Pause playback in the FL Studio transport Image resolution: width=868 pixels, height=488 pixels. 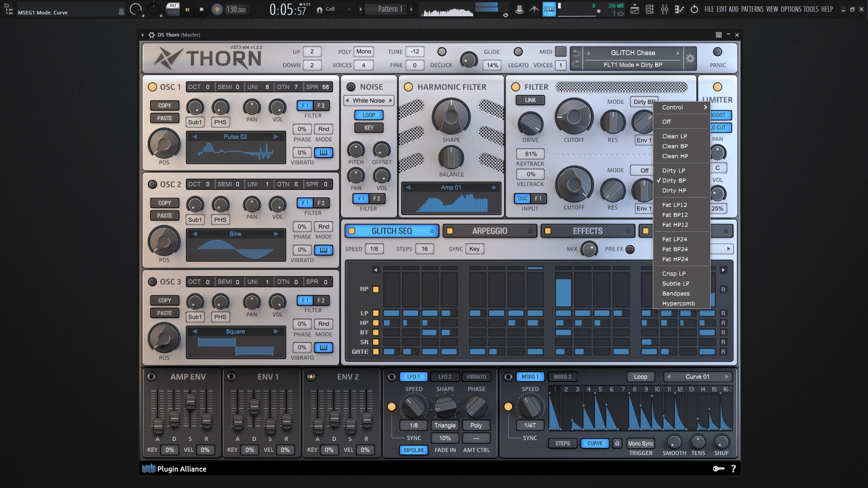187,9
